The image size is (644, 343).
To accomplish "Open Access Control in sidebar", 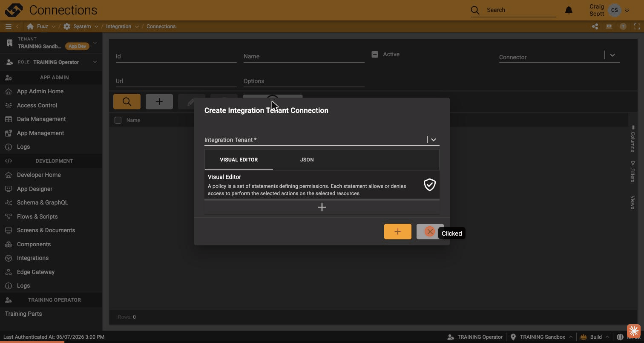I will pyautogui.click(x=37, y=105).
